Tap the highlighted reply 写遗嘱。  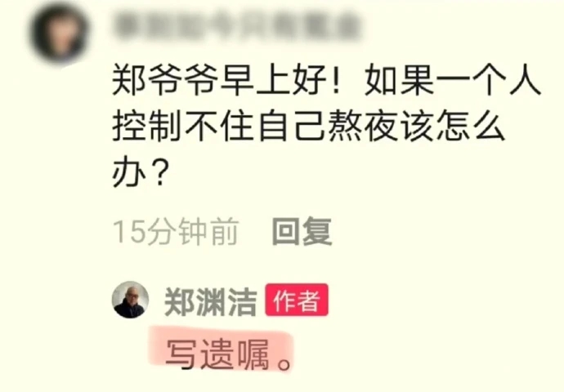[x=229, y=354]
